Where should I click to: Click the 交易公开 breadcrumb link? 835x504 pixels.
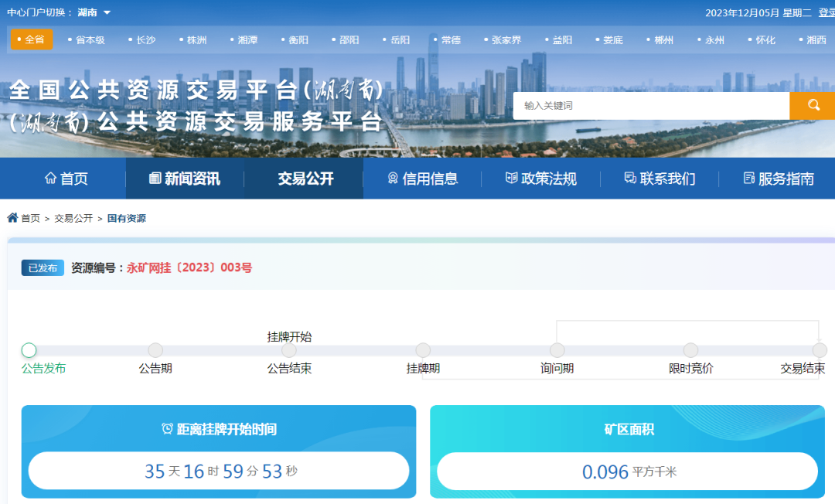pyautogui.click(x=73, y=219)
